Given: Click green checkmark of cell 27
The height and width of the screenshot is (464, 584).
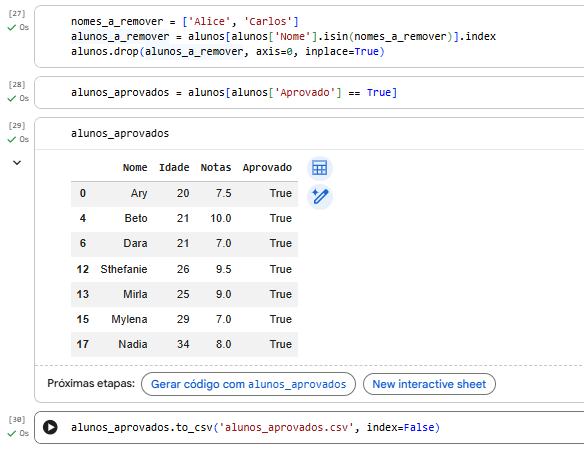Looking at the screenshot, I should click(x=12, y=28).
